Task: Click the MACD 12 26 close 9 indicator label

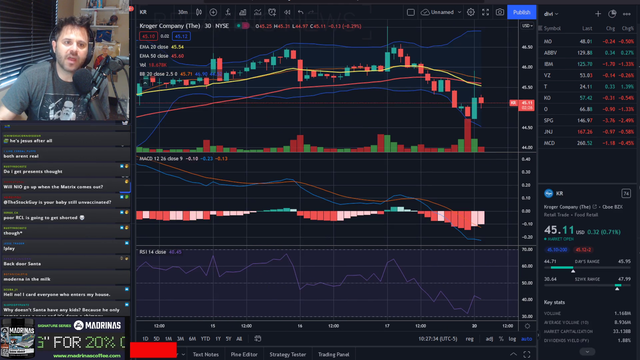Action: [x=161, y=158]
